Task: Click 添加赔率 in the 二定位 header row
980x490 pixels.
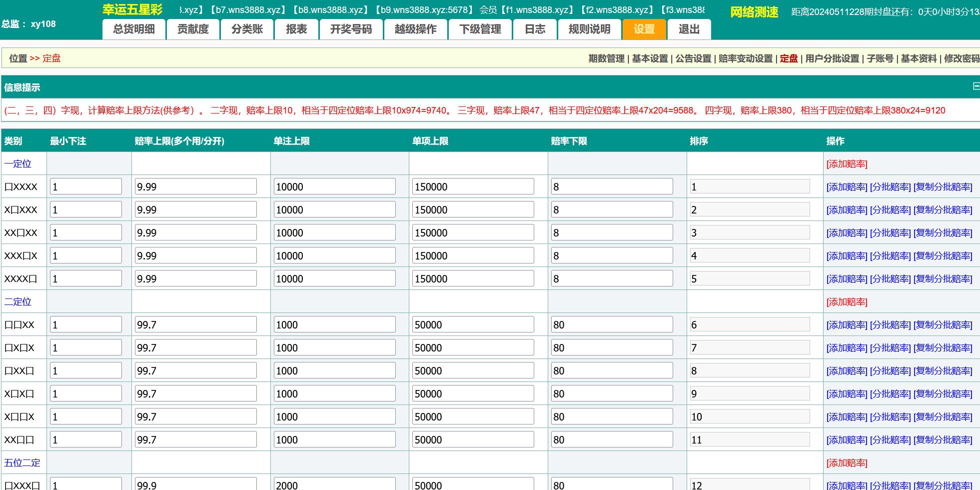Action: (x=847, y=302)
